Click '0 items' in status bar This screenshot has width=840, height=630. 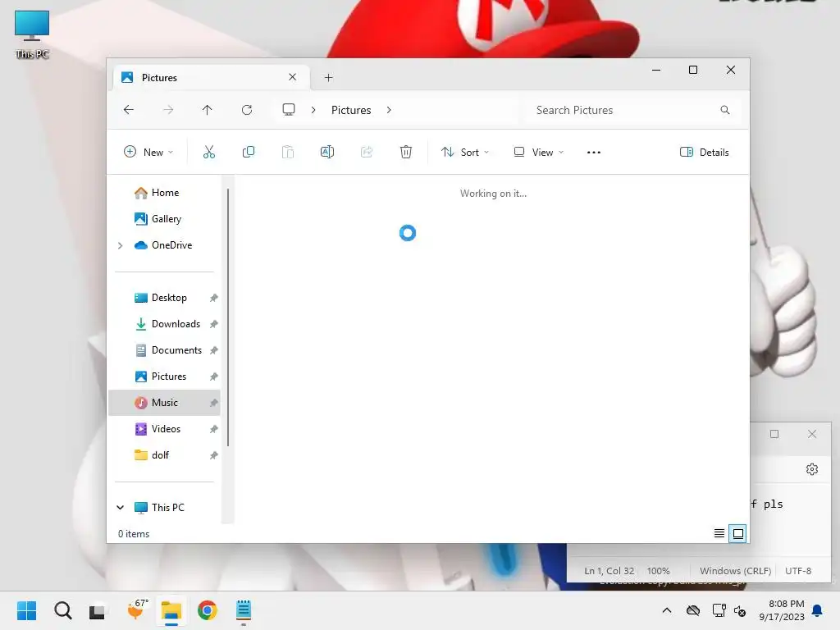[134, 534]
